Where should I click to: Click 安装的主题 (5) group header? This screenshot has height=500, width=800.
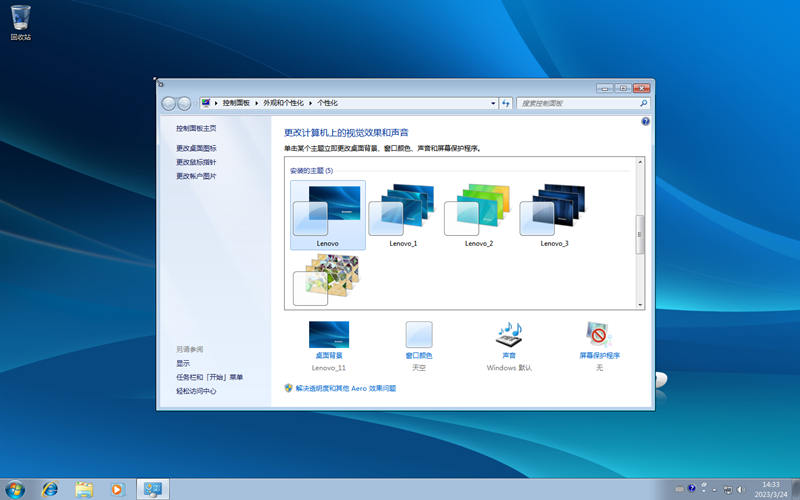pos(311,170)
